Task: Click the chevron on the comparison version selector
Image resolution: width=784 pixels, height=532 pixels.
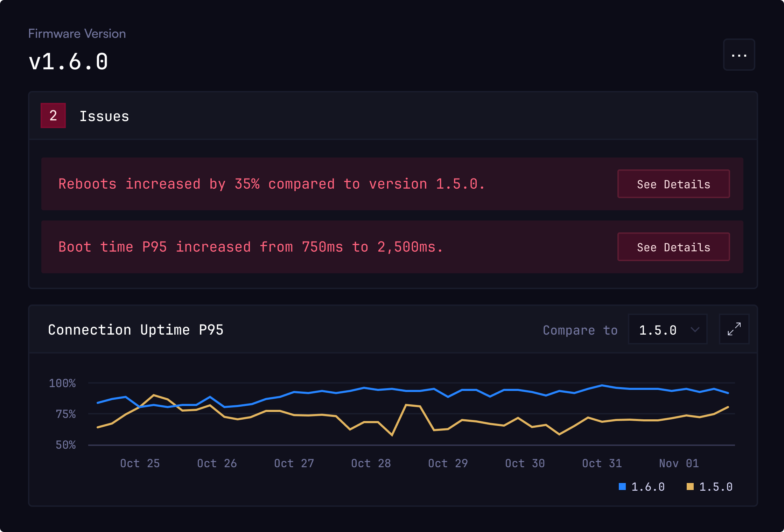Action: tap(695, 329)
